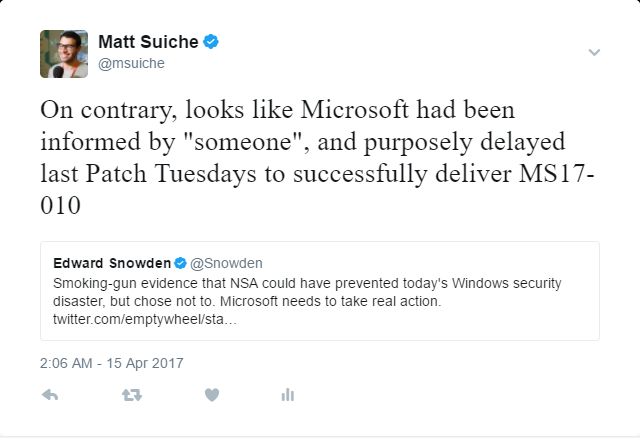
Task: Like the tweet with the heart icon
Action: (212, 395)
